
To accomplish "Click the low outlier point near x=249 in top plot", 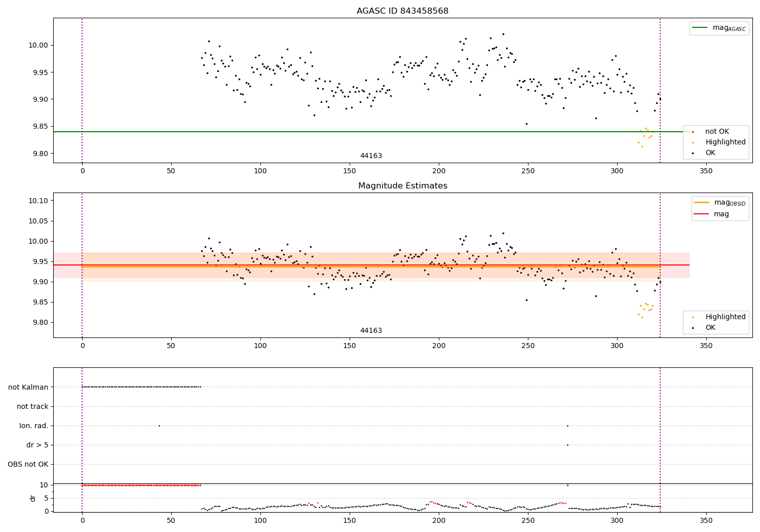I will pyautogui.click(x=526, y=124).
